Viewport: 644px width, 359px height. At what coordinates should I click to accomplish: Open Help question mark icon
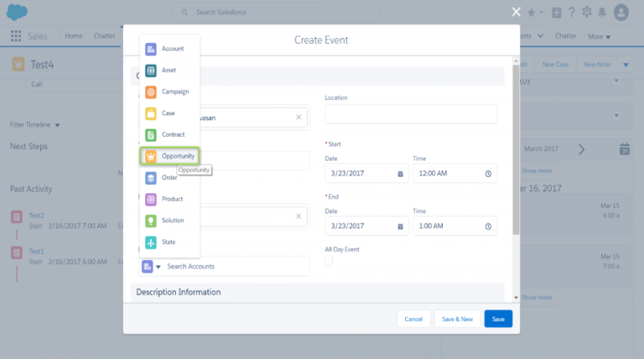click(x=572, y=13)
